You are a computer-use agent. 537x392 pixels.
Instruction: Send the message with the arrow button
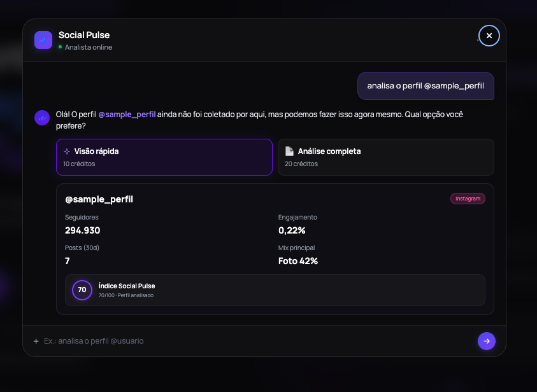coord(486,340)
